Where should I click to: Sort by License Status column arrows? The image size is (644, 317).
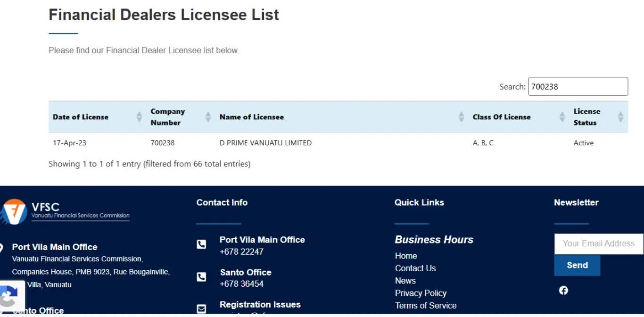pos(620,117)
